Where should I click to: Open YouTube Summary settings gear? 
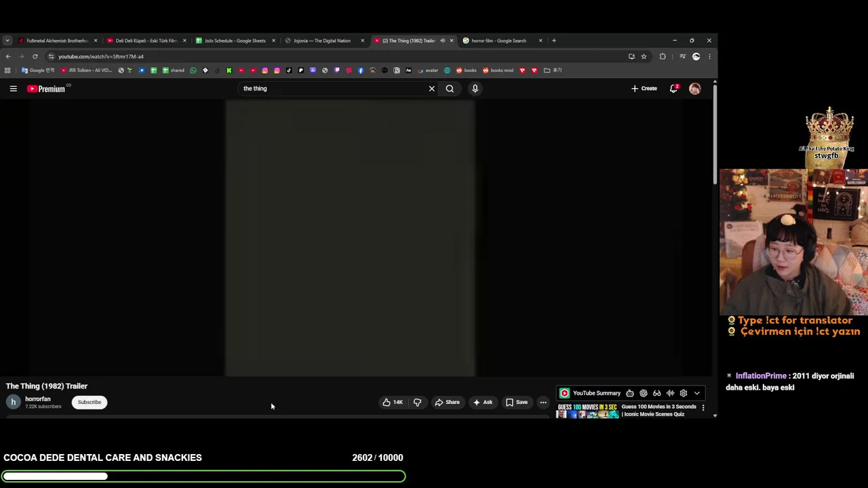click(x=684, y=393)
